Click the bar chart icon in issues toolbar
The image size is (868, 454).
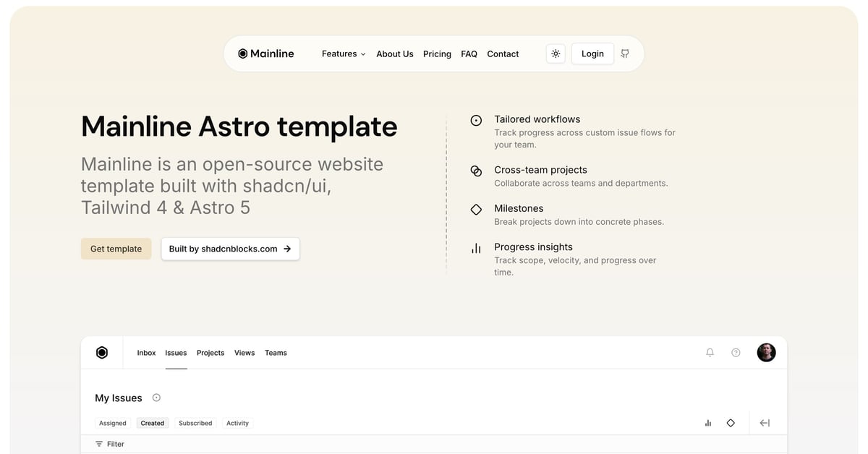tap(708, 423)
